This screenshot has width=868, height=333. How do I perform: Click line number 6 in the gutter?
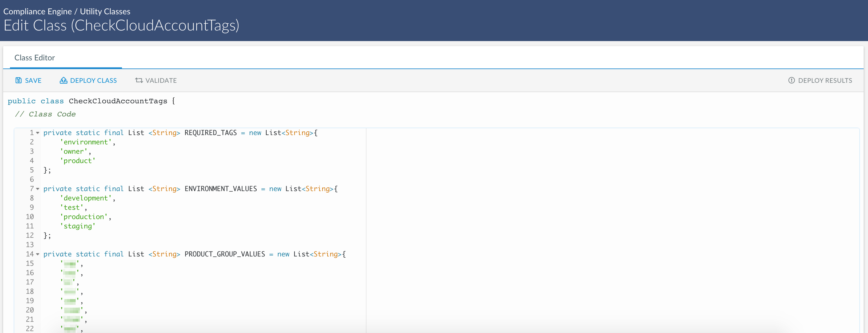[x=32, y=179]
